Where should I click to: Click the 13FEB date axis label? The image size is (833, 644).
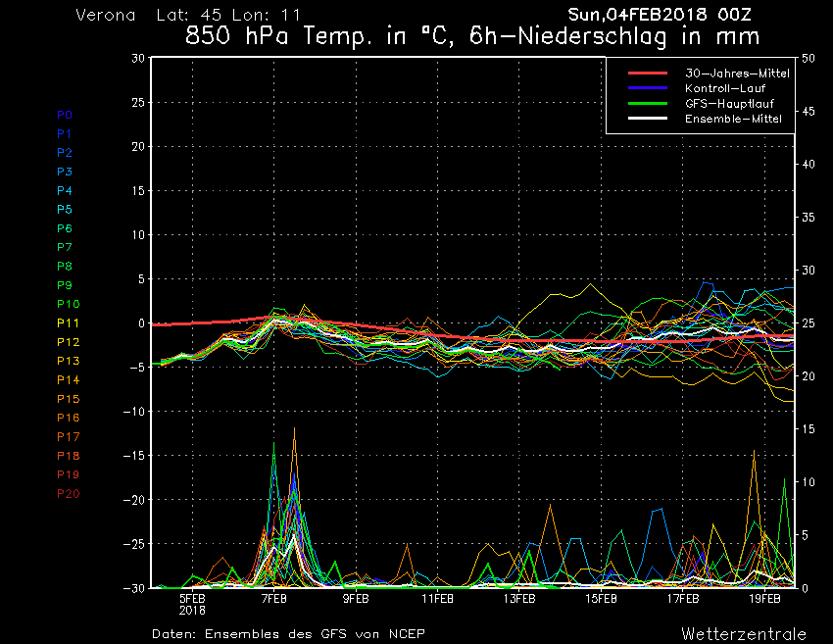(x=519, y=599)
